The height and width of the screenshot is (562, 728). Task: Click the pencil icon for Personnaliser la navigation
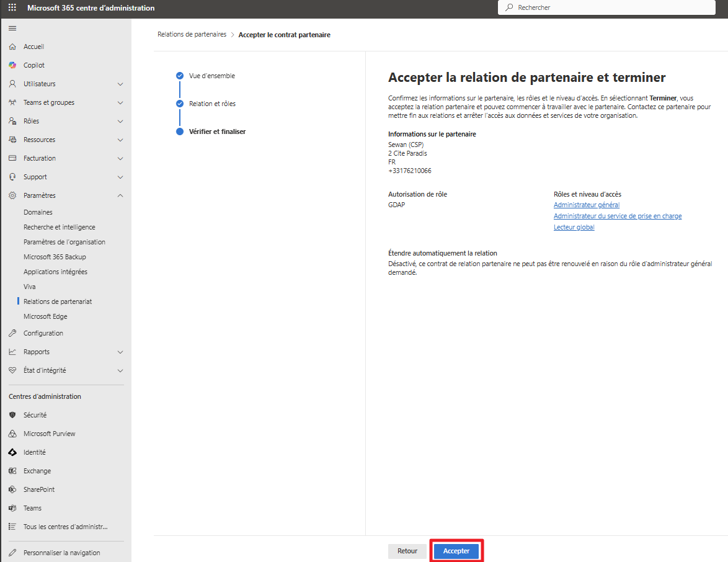(x=12, y=553)
